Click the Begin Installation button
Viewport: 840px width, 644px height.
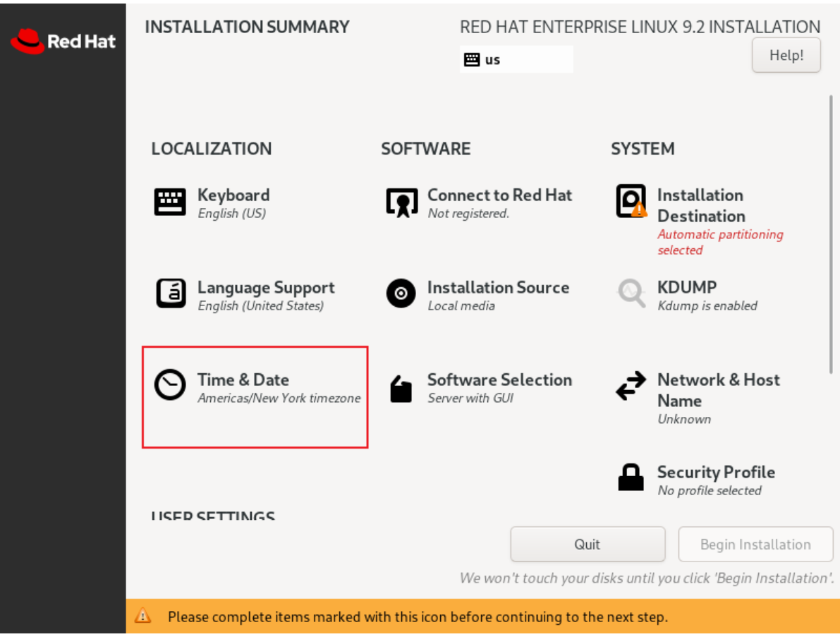pyautogui.click(x=755, y=545)
